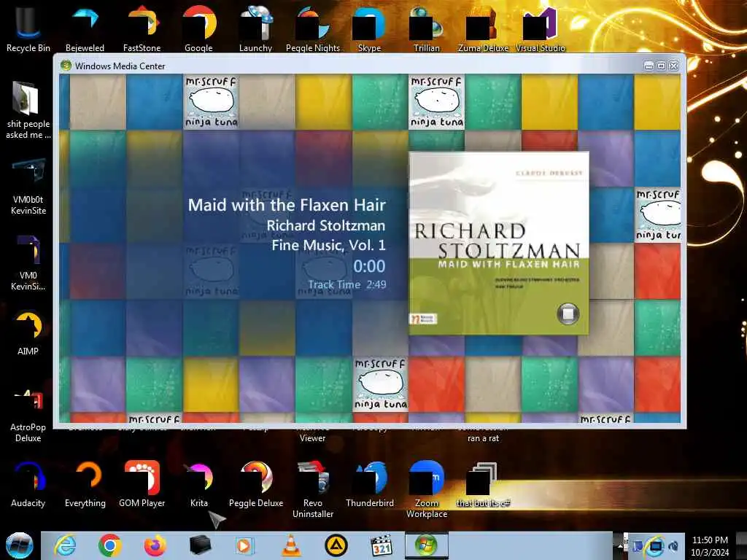Select the Zuma Deluxe desktop icon
The width and height of the screenshot is (747, 560).
coord(483,28)
